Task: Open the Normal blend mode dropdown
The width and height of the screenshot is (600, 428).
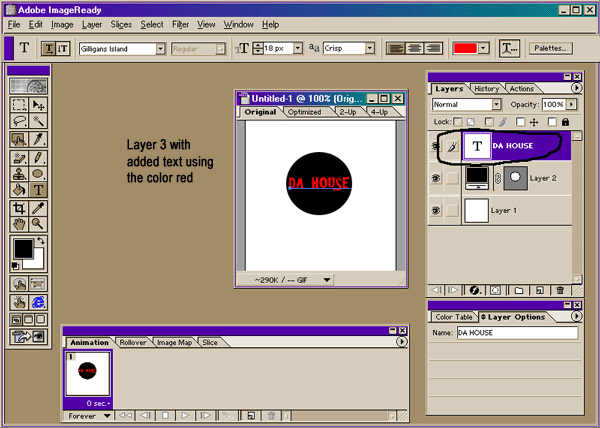Action: 496,104
